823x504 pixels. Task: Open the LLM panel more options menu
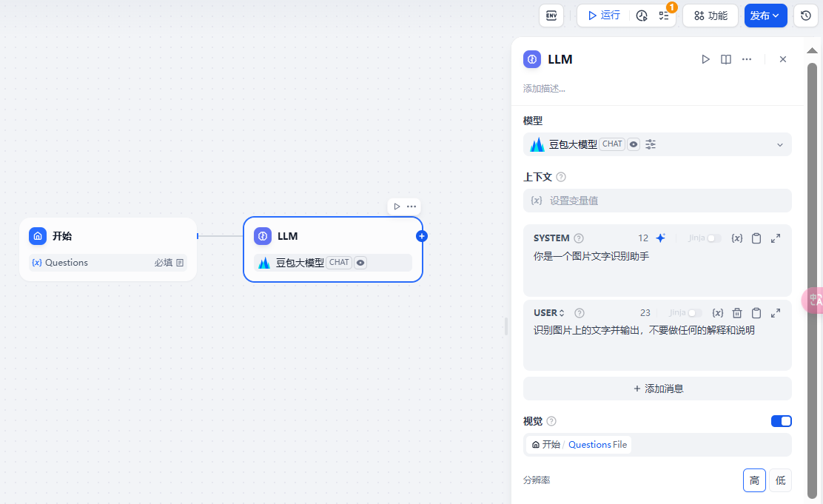(747, 59)
